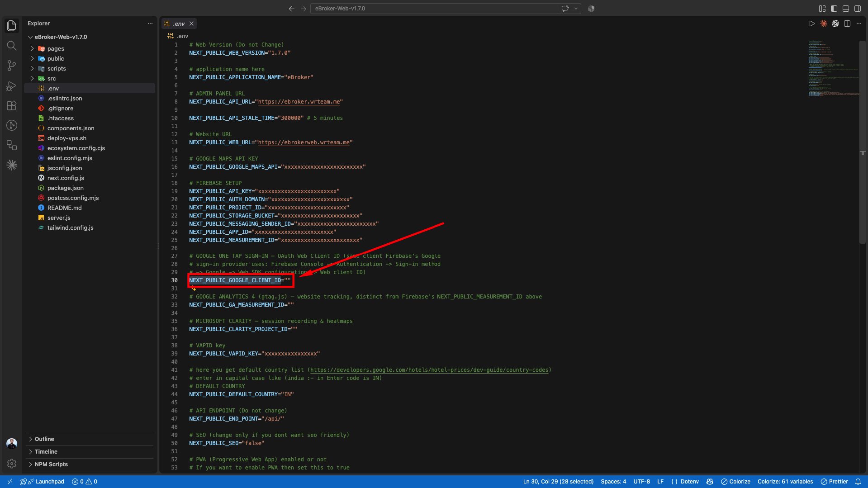868x488 pixels.
Task: Close the .env editor tab
Action: (x=191, y=24)
